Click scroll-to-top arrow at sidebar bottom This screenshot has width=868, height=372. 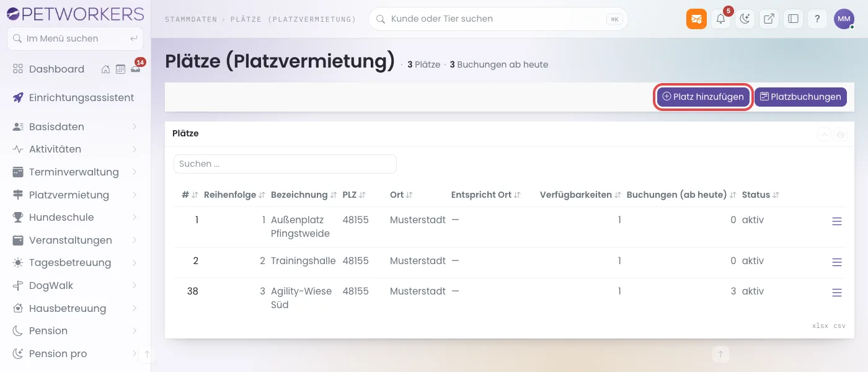pos(147,355)
